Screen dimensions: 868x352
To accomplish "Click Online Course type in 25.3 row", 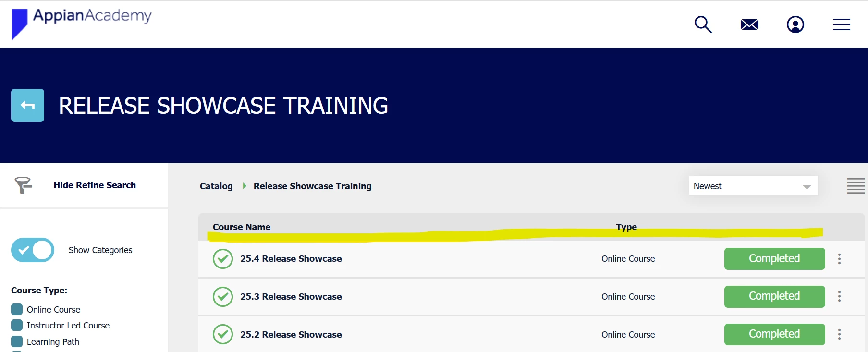I will point(628,297).
